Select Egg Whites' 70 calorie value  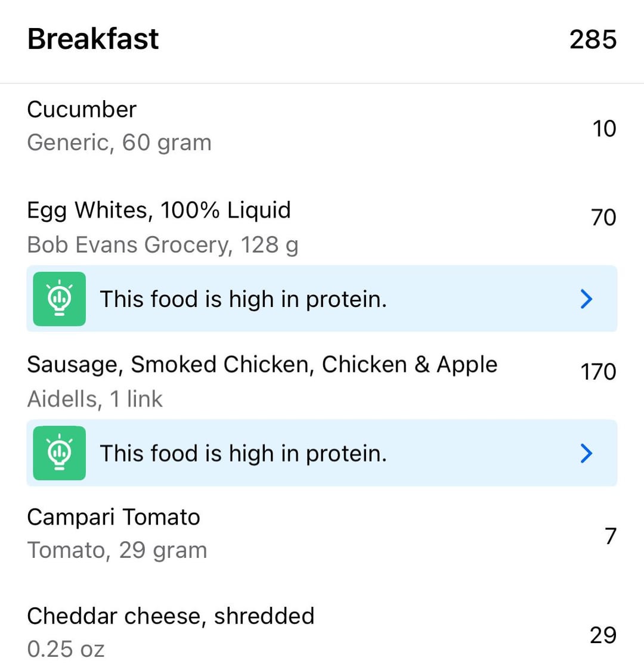point(603,217)
